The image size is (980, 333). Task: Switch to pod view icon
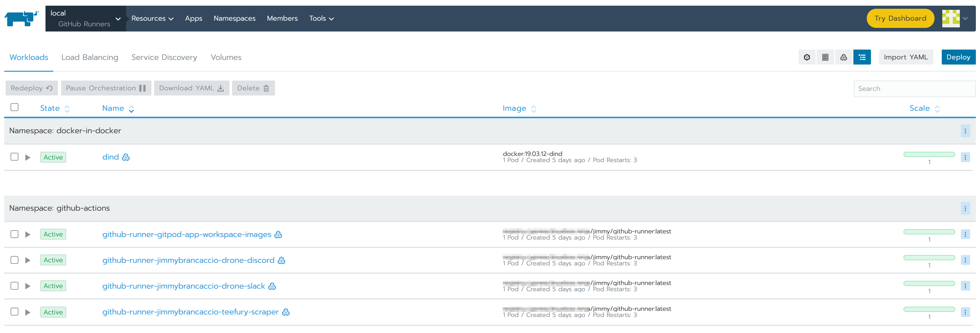click(x=807, y=57)
